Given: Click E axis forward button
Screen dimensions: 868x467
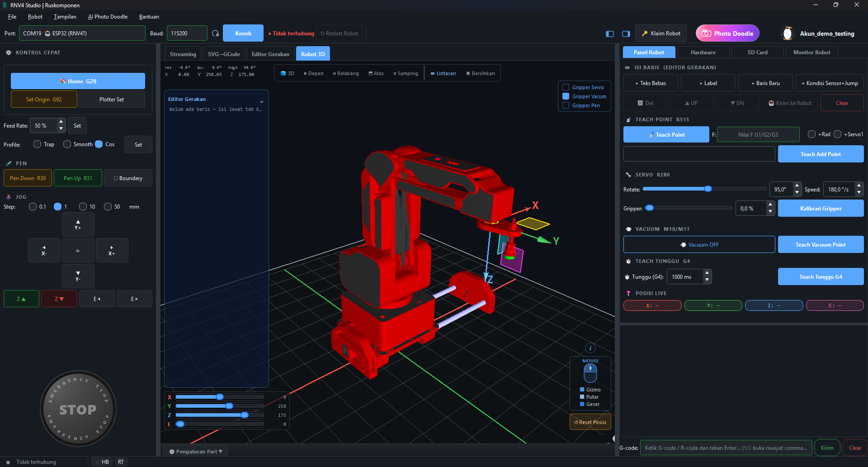Looking at the screenshot, I should pos(134,299).
